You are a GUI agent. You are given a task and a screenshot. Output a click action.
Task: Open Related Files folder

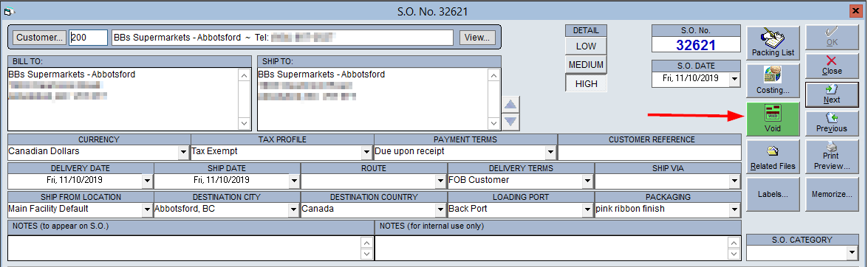point(773,156)
